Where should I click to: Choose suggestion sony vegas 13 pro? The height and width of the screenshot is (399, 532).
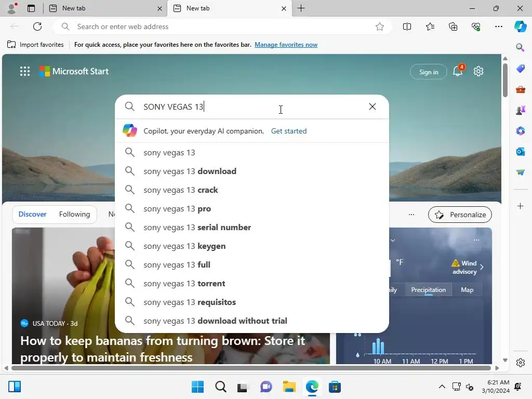tap(252, 208)
